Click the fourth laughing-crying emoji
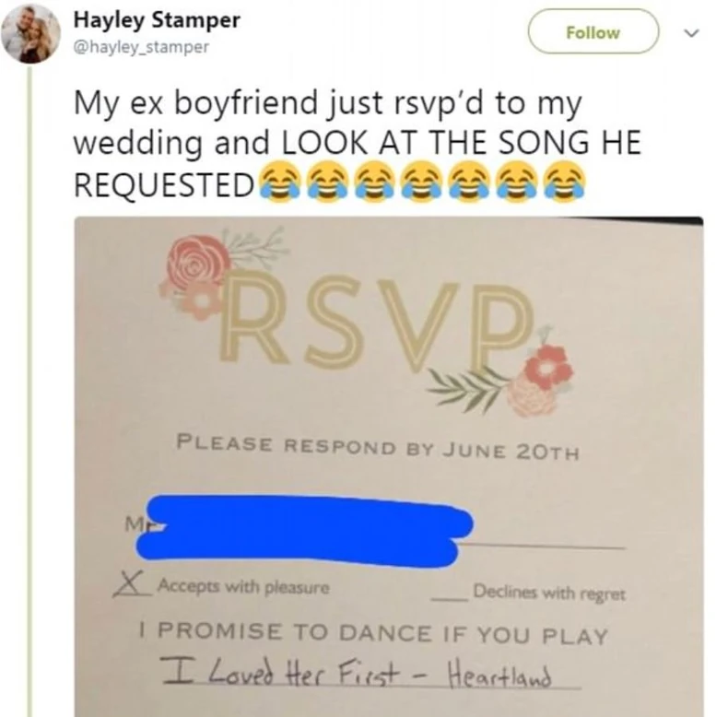The image size is (728, 717). 418,182
